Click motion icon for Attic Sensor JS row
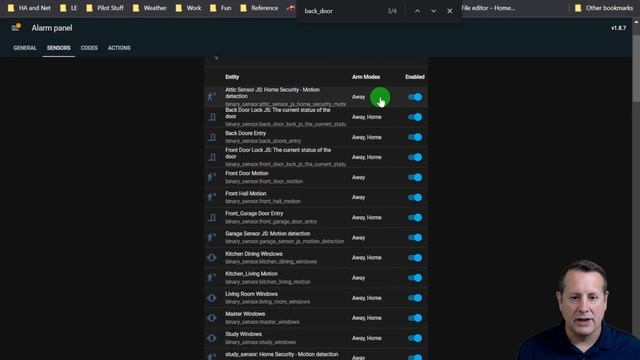The height and width of the screenshot is (360, 640). 212,97
